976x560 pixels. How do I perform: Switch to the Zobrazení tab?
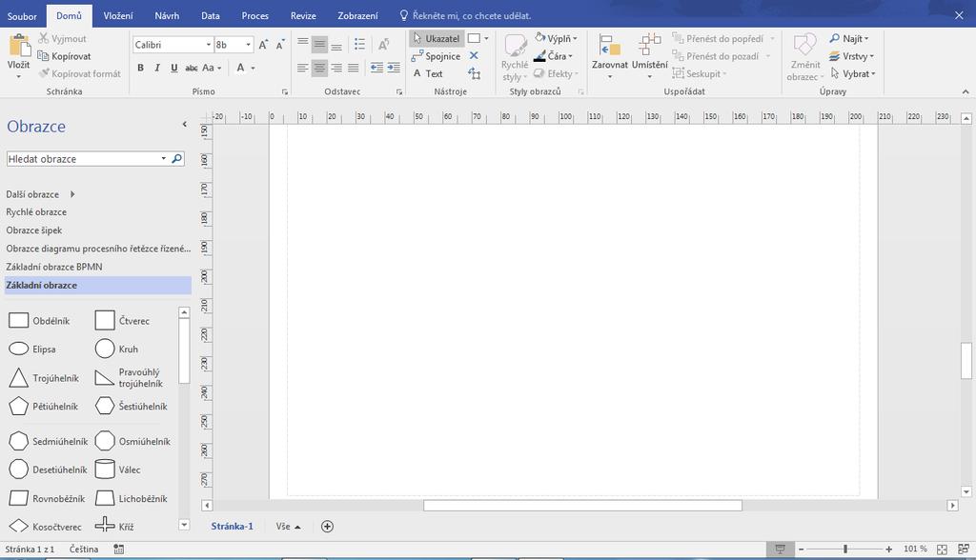point(357,15)
